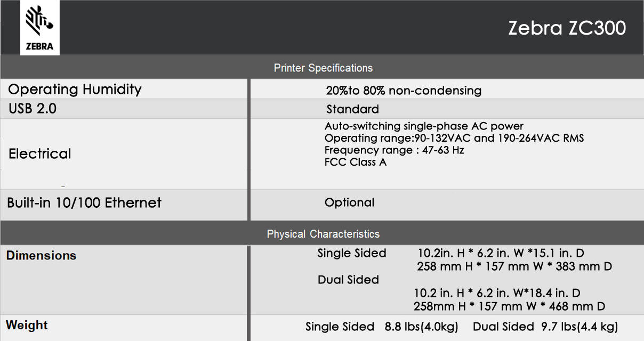Screen dimensions: 644x341
Task: Click the Standard value for USB 2.0
Action: tap(352, 109)
